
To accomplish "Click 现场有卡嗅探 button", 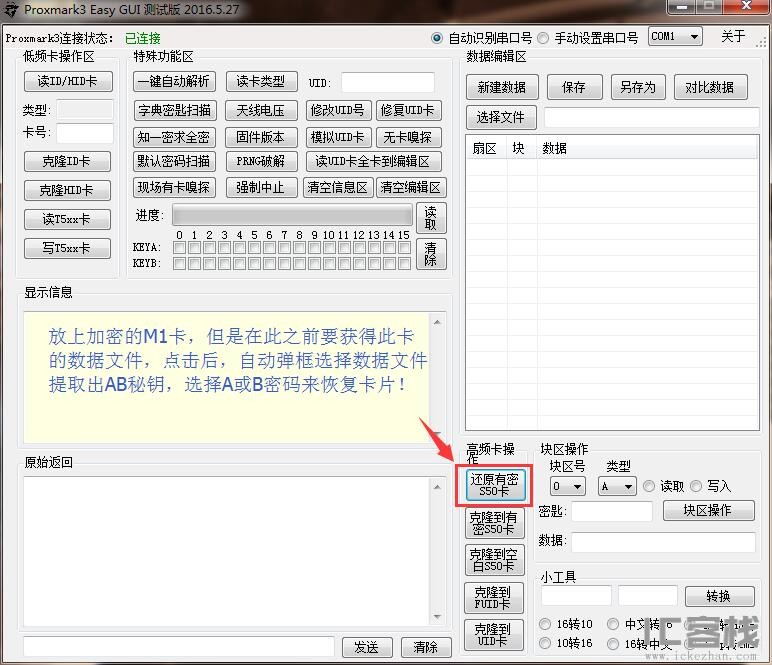I will [x=174, y=188].
